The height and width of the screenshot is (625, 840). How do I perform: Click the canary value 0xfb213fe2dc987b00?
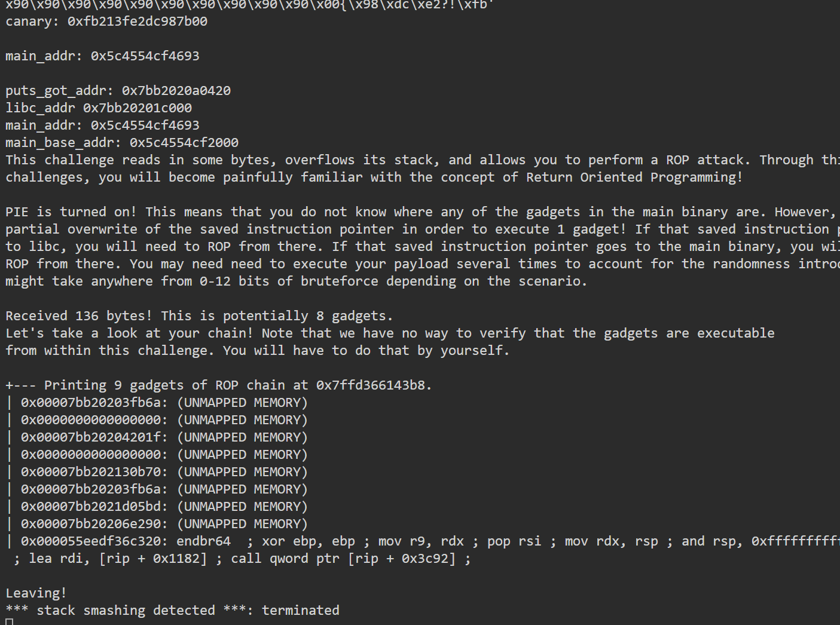(x=138, y=22)
